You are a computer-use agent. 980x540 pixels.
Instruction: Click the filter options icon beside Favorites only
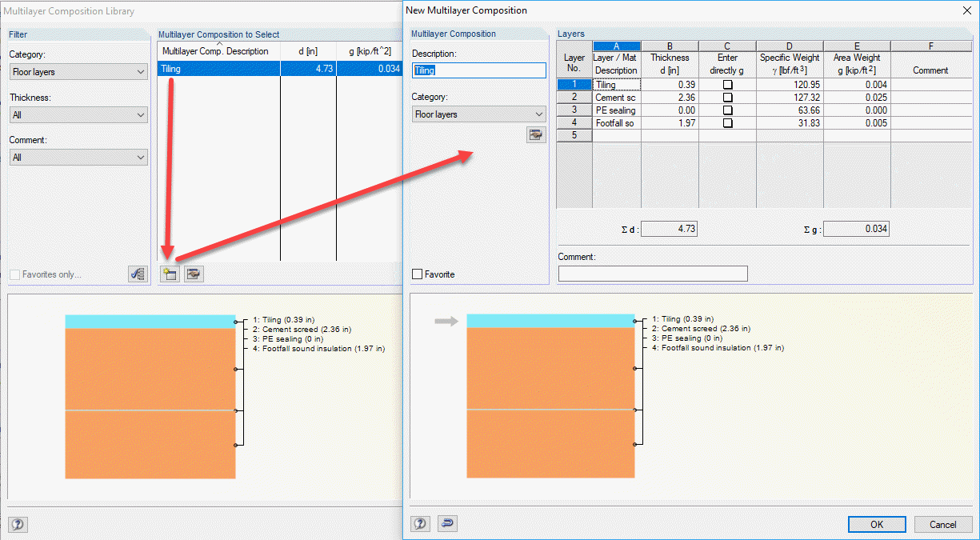tap(138, 274)
